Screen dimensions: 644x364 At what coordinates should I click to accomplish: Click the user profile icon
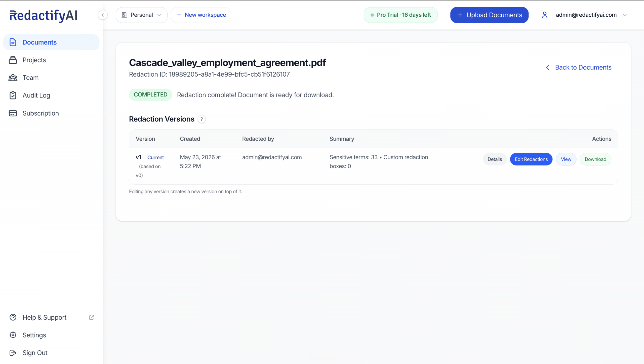click(x=545, y=15)
